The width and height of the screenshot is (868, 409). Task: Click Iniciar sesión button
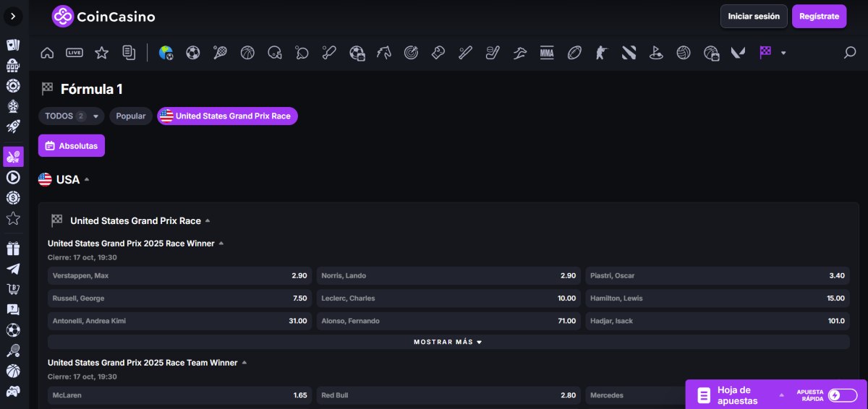(x=754, y=16)
